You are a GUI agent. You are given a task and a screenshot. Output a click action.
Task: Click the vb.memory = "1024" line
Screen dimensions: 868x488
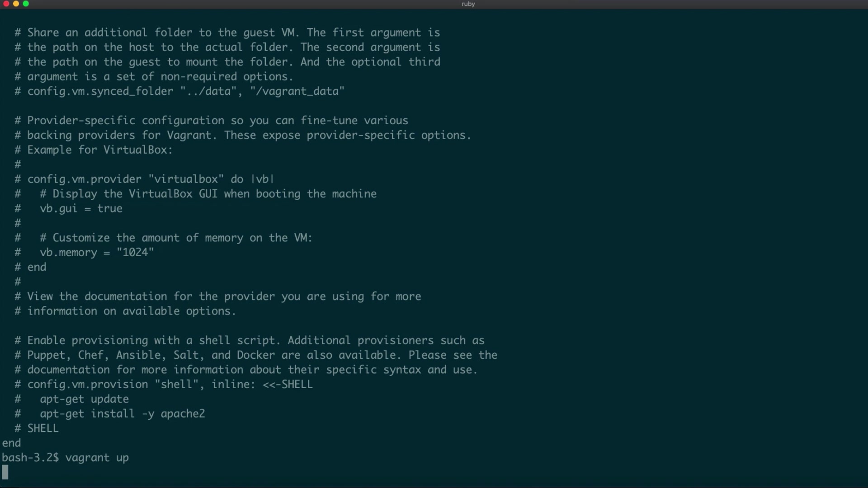click(x=96, y=253)
